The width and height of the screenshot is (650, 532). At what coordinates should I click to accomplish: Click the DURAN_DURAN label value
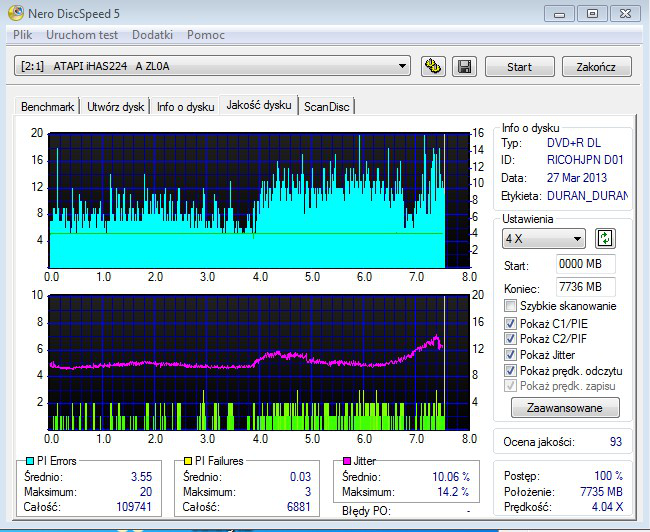(x=587, y=196)
